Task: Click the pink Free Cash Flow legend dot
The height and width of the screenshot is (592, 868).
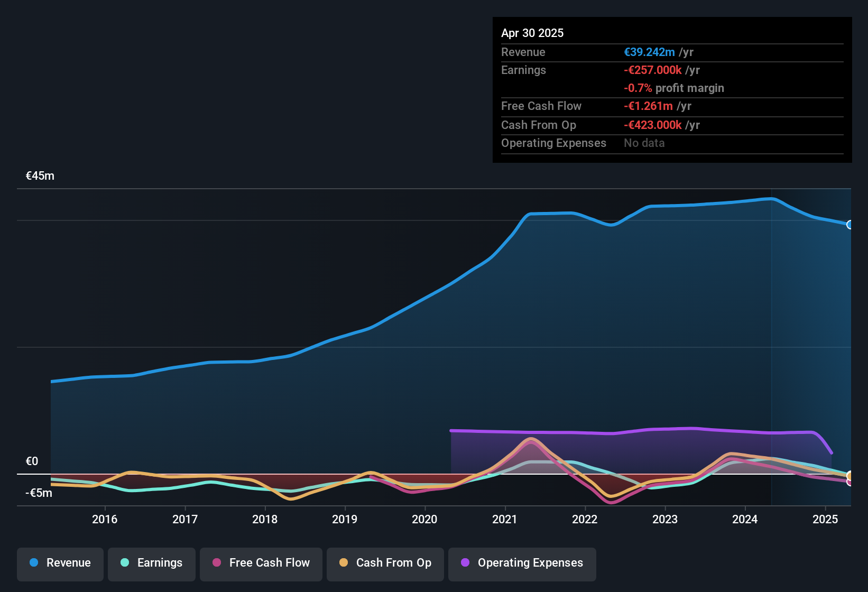Action: tap(216, 563)
